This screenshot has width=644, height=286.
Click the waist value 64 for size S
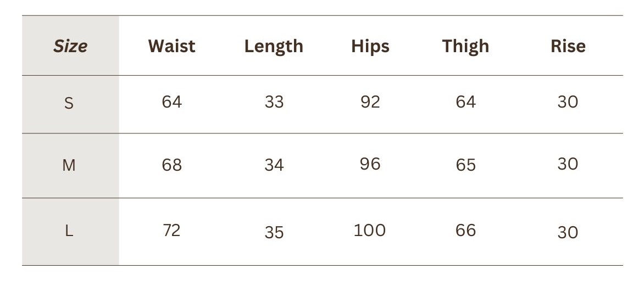coord(171,102)
